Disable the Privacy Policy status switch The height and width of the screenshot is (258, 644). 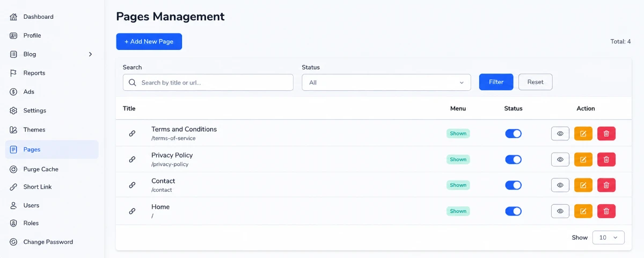click(513, 159)
